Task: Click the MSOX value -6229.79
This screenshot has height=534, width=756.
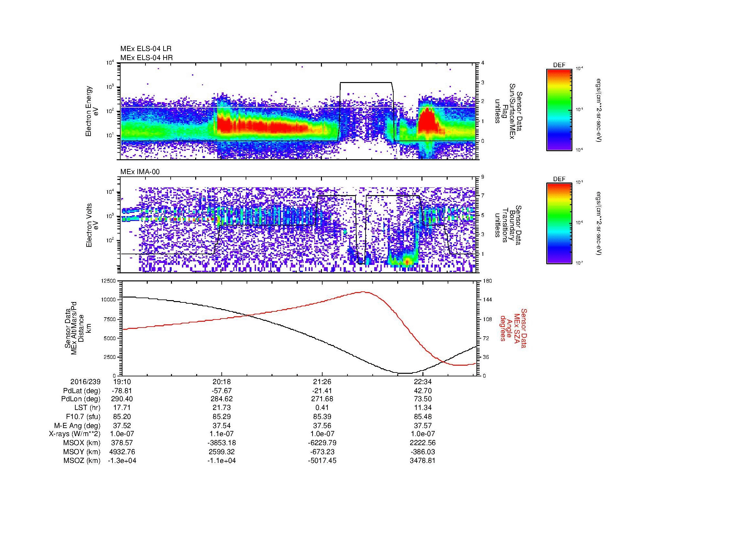Action: tap(322, 443)
